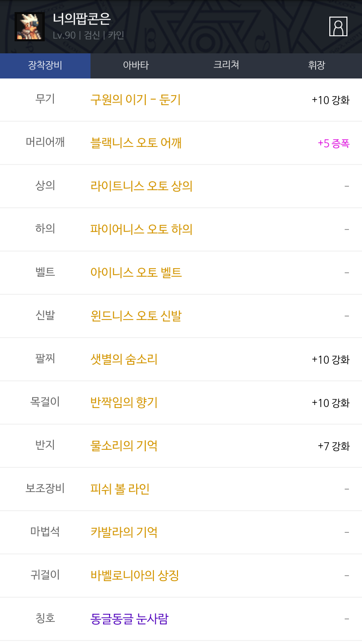Image resolution: width=362 pixels, height=644 pixels.
Task: Open necklace item 반짝임의 향기
Action: 124,403
